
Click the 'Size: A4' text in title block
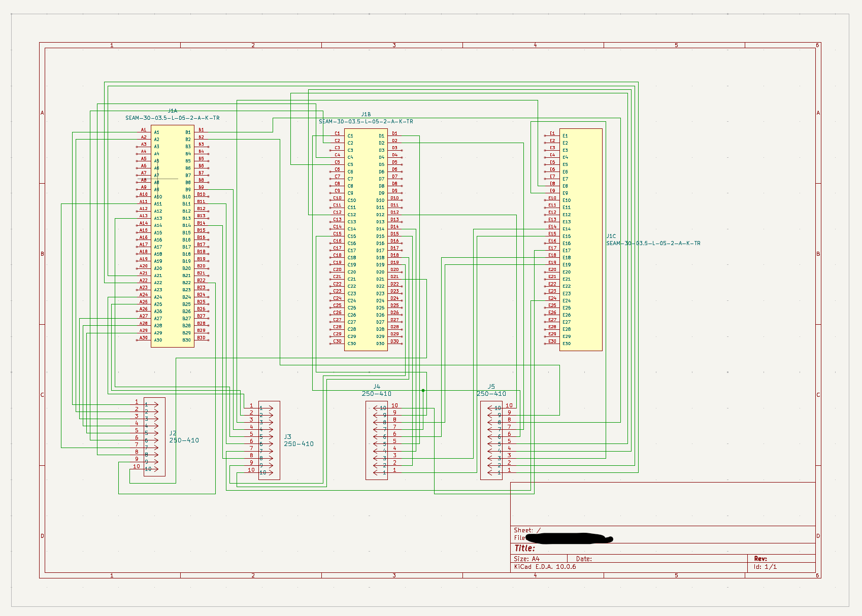[527, 559]
